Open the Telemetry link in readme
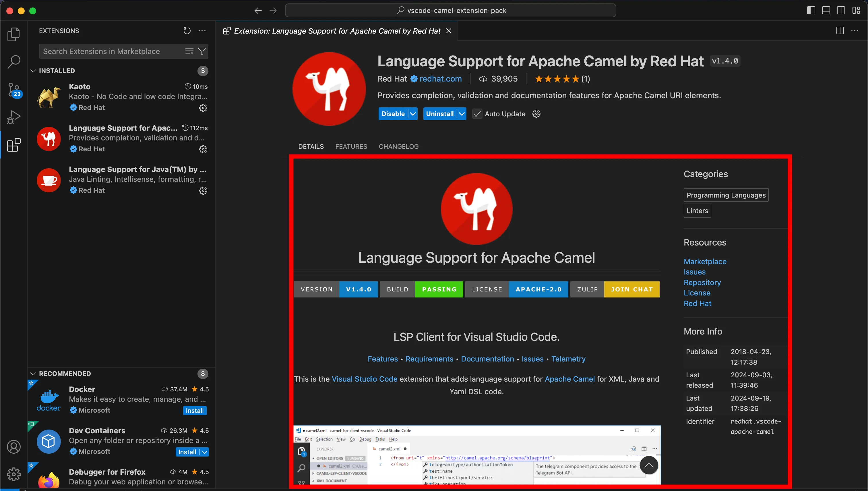 pyautogui.click(x=568, y=359)
